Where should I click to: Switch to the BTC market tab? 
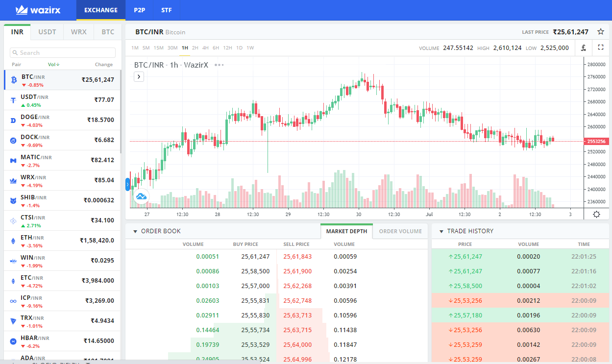[x=108, y=32]
